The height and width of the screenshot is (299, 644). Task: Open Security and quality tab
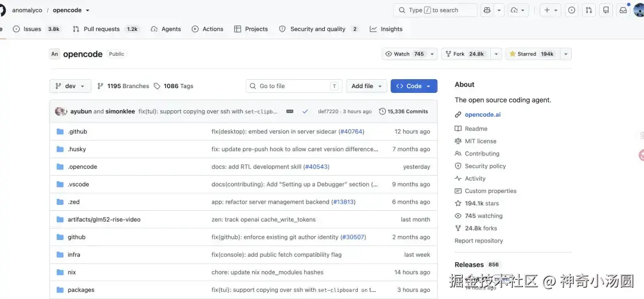point(318,29)
